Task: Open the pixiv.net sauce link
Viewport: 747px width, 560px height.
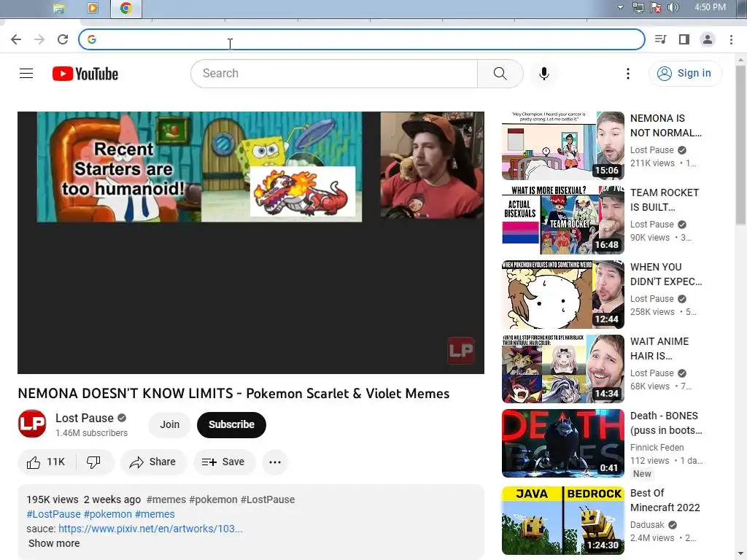Action: click(x=150, y=529)
